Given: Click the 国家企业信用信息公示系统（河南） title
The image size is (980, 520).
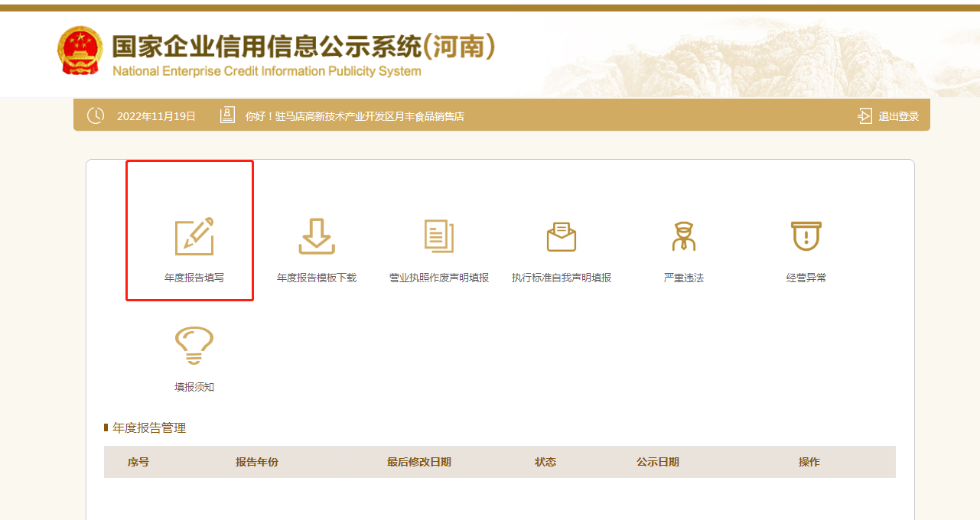Looking at the screenshot, I should [x=304, y=47].
